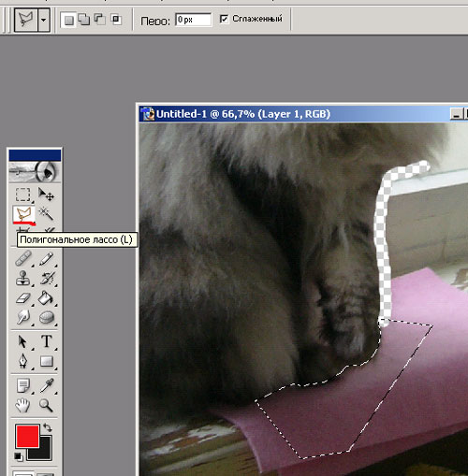Choose Intersect with selection mode button

tap(116, 20)
